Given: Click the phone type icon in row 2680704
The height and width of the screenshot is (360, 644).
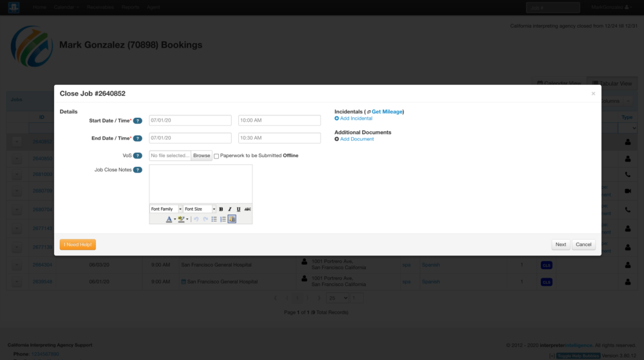Looking at the screenshot, I should point(627,210).
